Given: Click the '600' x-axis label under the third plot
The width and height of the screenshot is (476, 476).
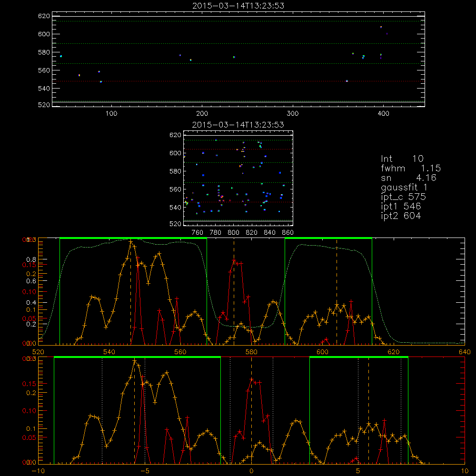Looking at the screenshot, I should [x=322, y=352].
